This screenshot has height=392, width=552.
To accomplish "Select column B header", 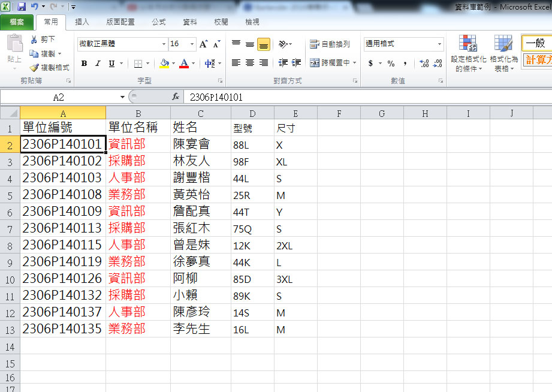I will 138,113.
